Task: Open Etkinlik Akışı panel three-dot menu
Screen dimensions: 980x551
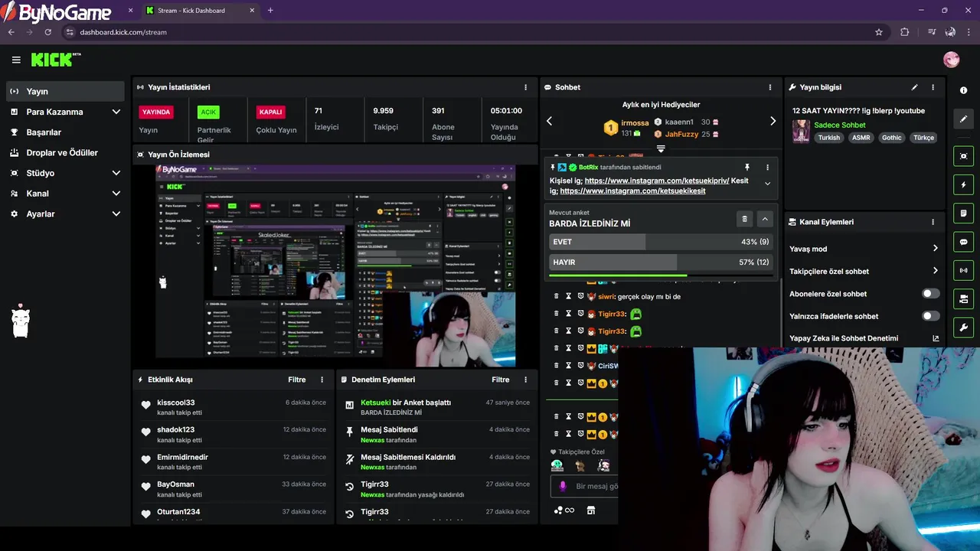Action: (x=322, y=380)
